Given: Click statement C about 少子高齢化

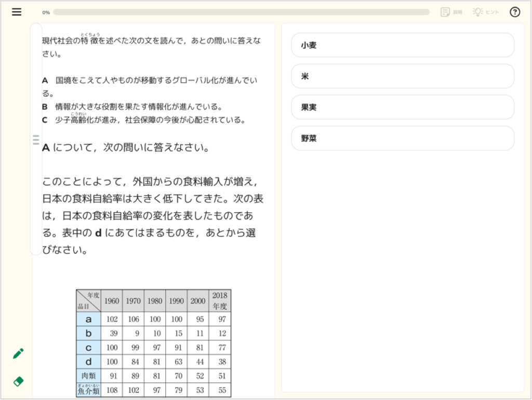Looking at the screenshot, I should coord(143,120).
